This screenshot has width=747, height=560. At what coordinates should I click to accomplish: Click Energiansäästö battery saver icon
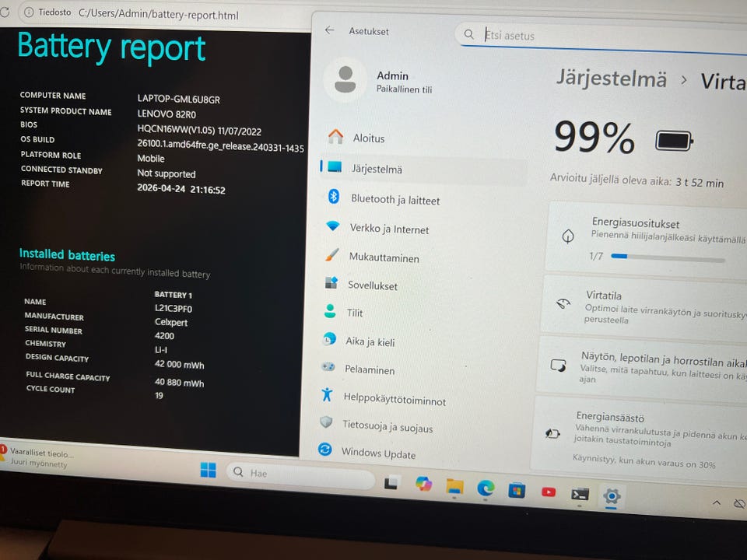(552, 433)
